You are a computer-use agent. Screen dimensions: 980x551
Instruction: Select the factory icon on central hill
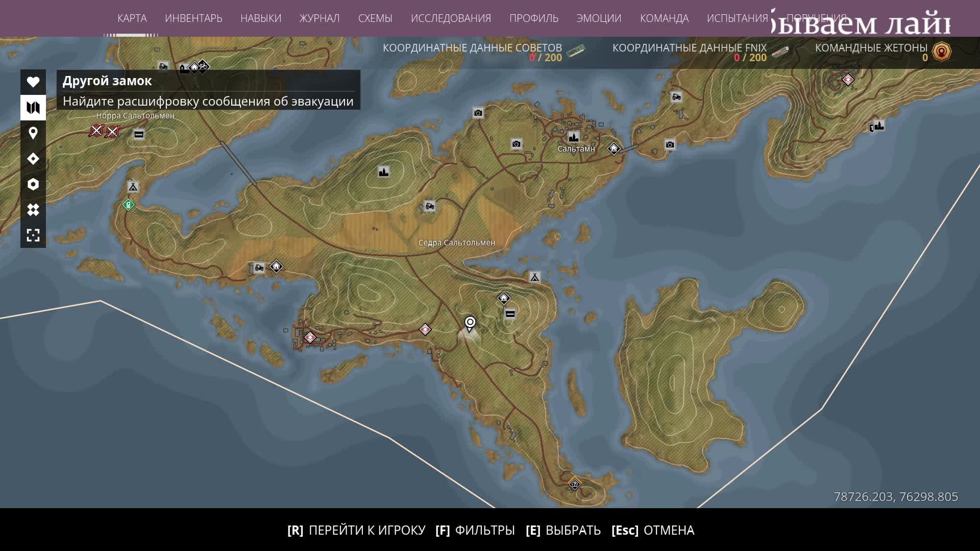tap(384, 171)
